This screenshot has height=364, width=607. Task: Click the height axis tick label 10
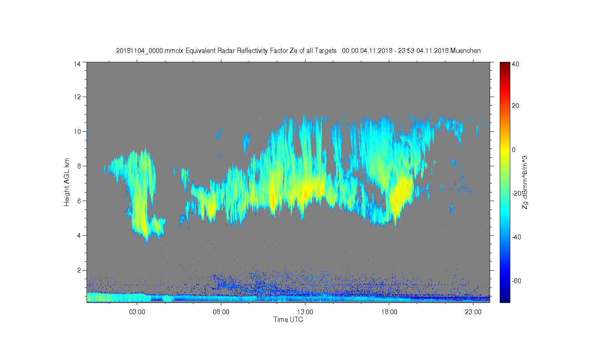[77, 131]
